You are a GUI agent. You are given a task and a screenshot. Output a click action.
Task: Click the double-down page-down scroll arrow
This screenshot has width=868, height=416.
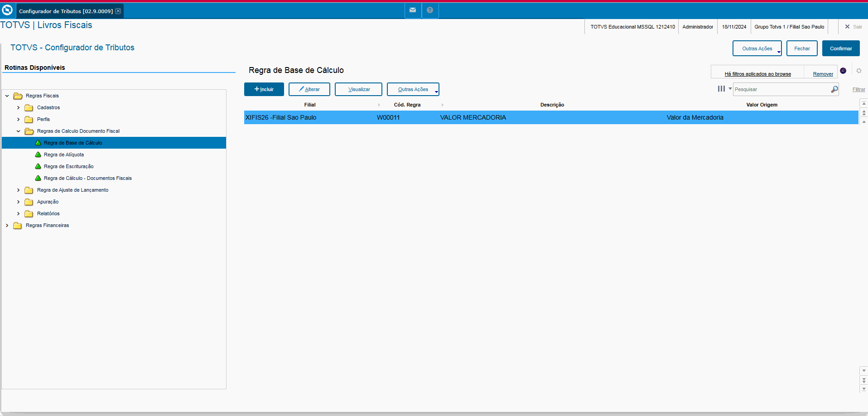864,380
